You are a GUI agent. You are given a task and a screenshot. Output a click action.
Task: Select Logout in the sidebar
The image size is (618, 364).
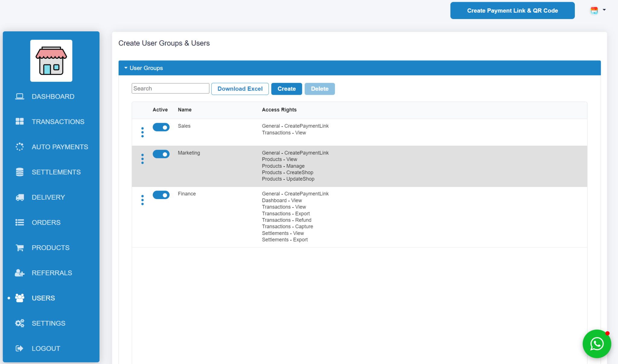pos(46,349)
